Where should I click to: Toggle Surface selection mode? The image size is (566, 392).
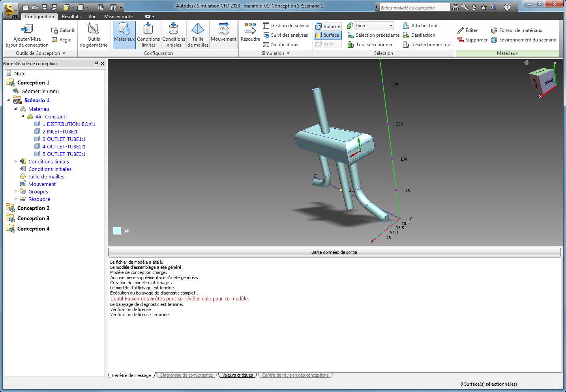point(328,35)
